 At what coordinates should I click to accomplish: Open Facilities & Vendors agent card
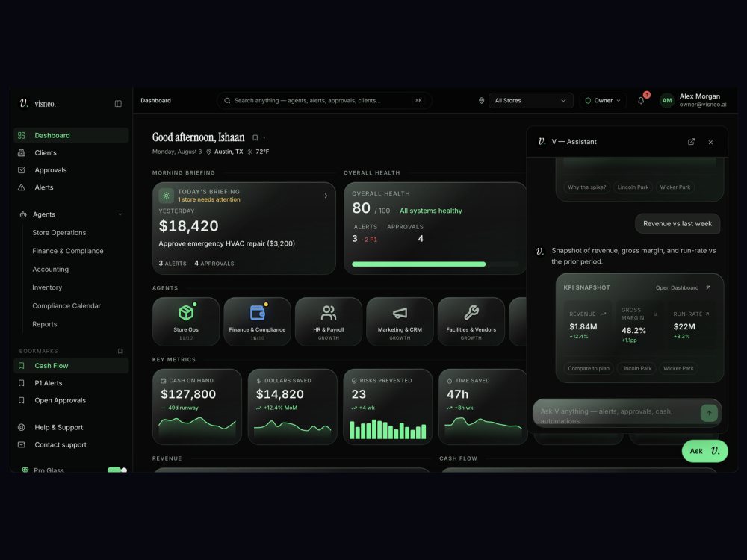pos(471,322)
